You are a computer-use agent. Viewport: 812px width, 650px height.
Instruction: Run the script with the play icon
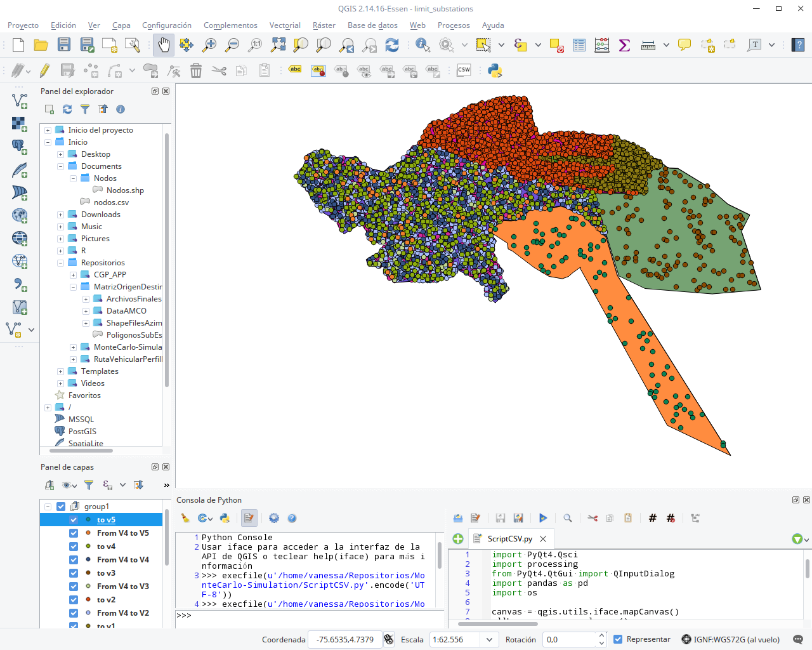pyautogui.click(x=543, y=518)
